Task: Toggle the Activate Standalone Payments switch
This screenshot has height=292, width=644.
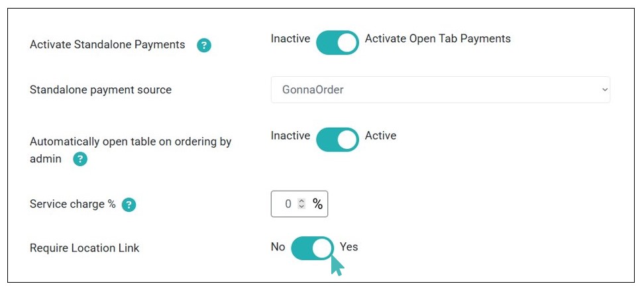Action: coord(337,42)
